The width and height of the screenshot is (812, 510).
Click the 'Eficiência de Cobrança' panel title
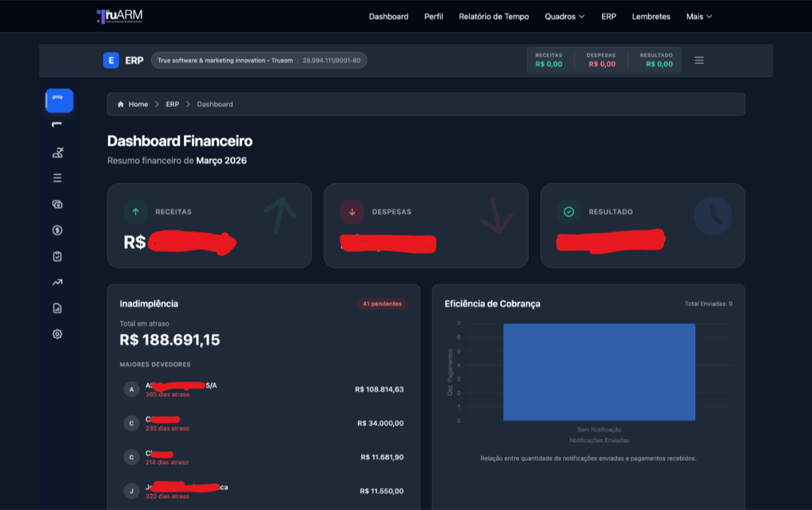coord(493,303)
